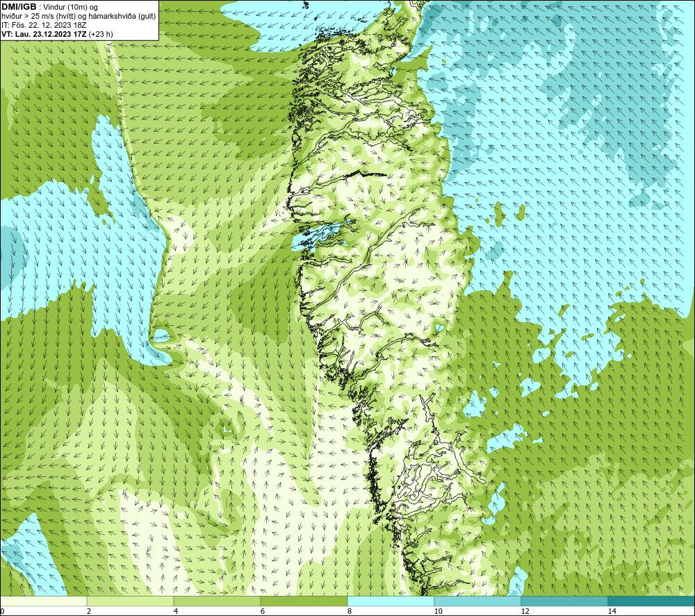Click the "IT: Fös. 22. 12. 2023 18Z" line
This screenshot has height=616, width=695.
pyautogui.click(x=44, y=25)
